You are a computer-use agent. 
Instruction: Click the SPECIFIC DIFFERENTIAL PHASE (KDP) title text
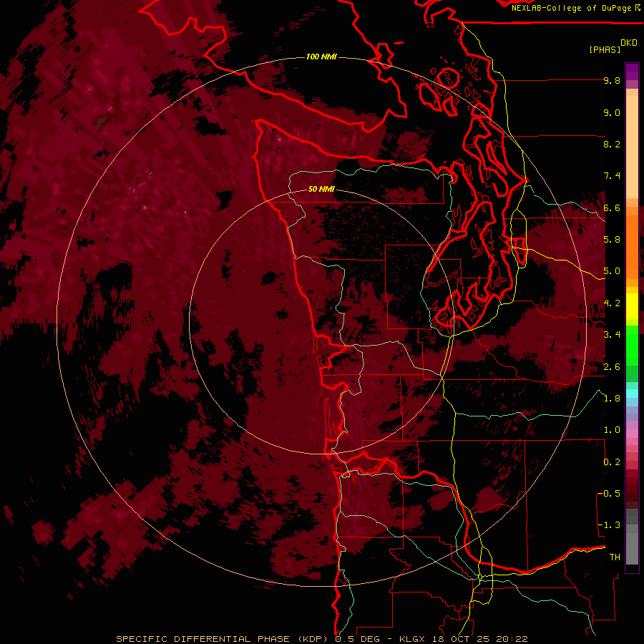[x=223, y=639]
